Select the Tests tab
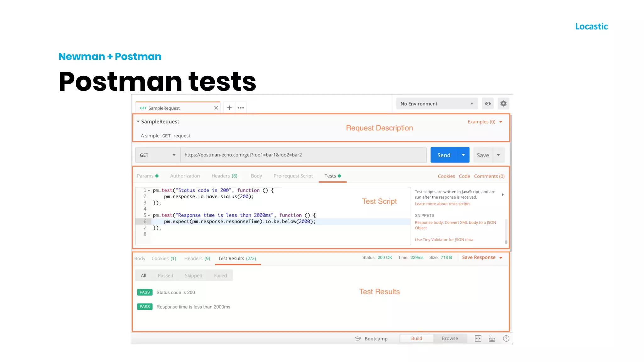Screen dimensions: 644x362 333,176
